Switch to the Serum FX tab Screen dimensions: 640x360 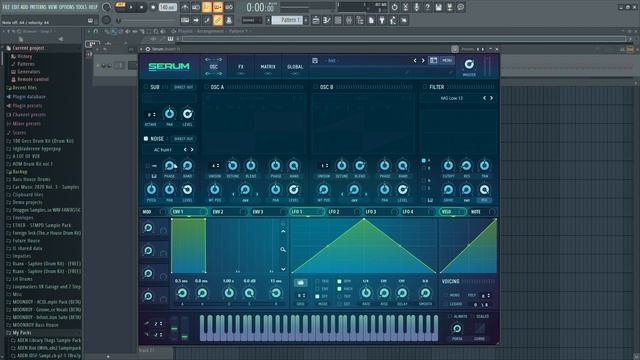241,67
